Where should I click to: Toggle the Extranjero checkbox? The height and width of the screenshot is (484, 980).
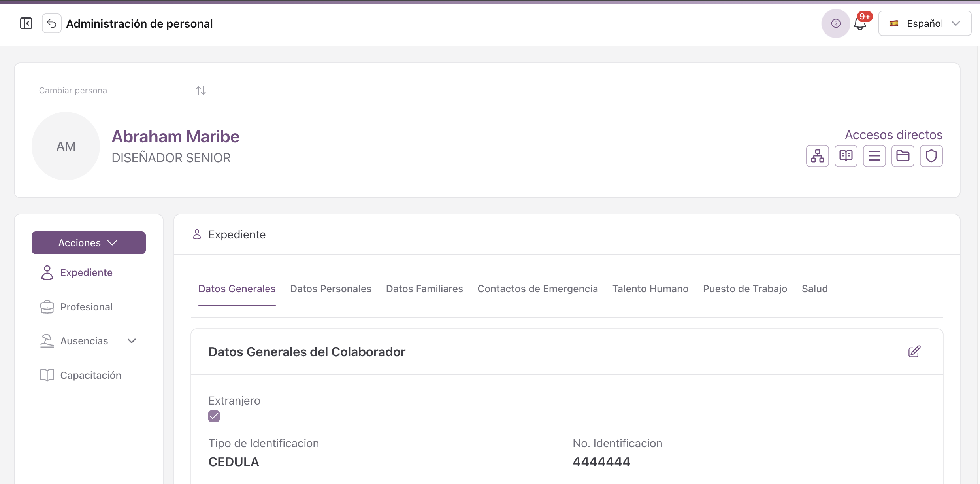[214, 416]
